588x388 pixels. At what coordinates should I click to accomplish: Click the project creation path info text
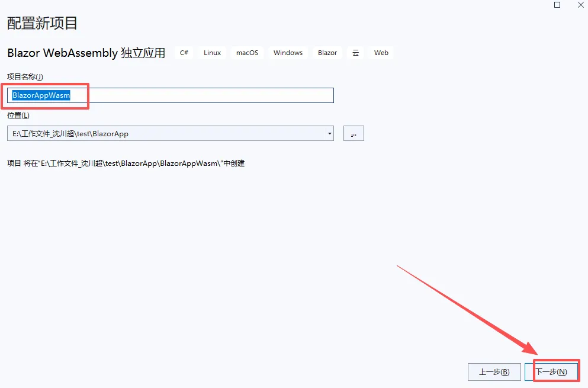pos(126,163)
